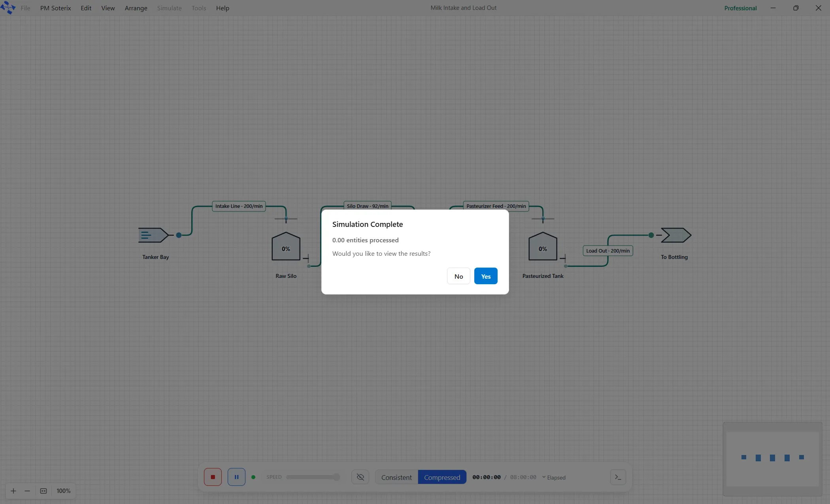
Task: Open the Help menu
Action: pyautogui.click(x=223, y=8)
